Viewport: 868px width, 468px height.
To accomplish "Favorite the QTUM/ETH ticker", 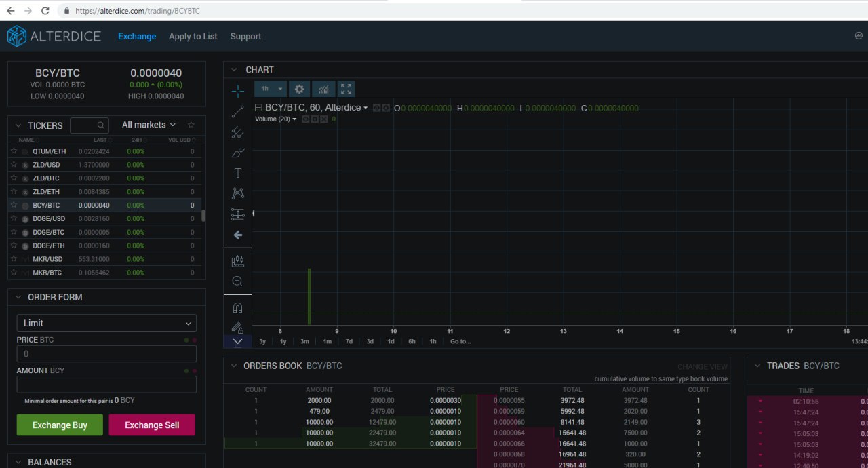I will [14, 151].
